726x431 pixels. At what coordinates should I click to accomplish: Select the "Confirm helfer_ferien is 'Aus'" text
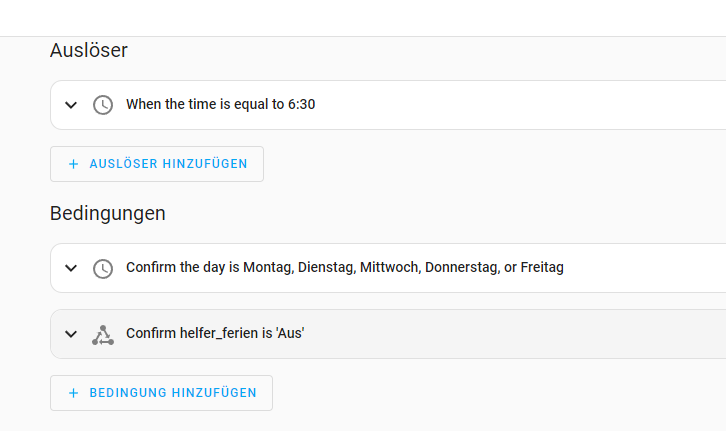[215, 333]
